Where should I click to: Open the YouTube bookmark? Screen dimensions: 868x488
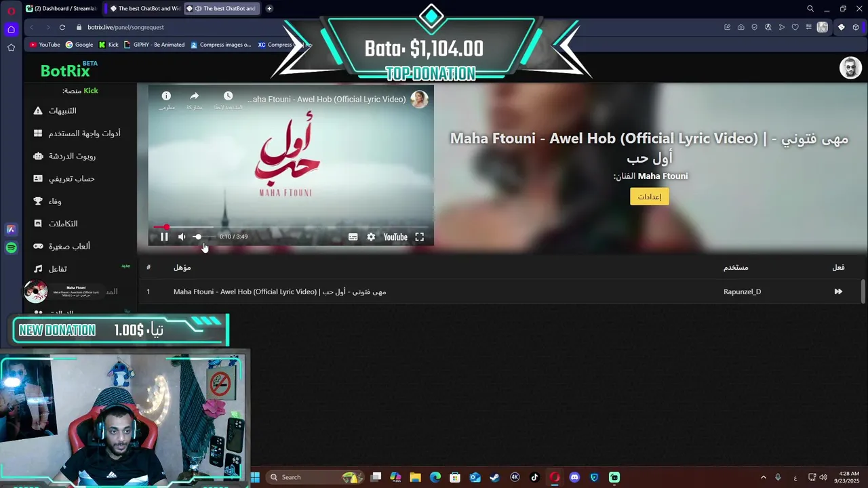click(45, 45)
